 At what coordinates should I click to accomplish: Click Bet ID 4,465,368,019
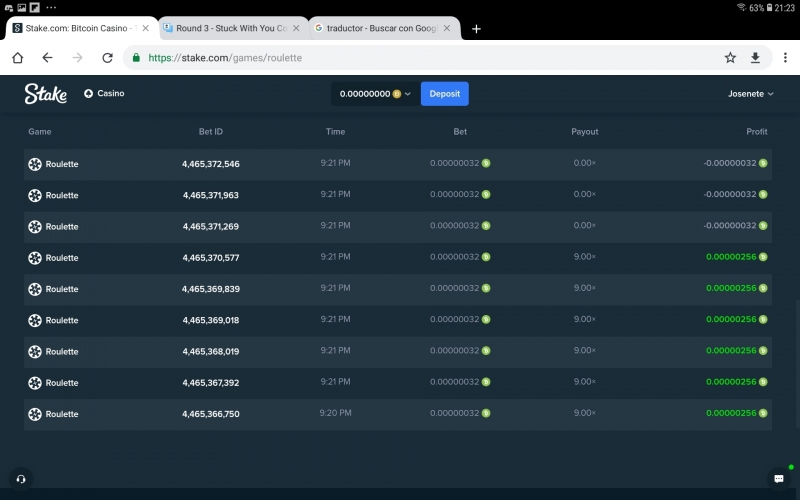(x=211, y=351)
